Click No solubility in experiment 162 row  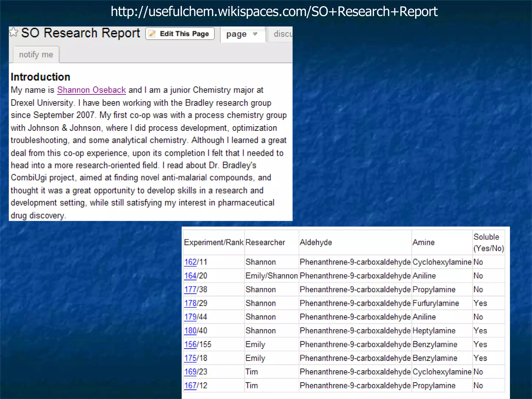[478, 262]
